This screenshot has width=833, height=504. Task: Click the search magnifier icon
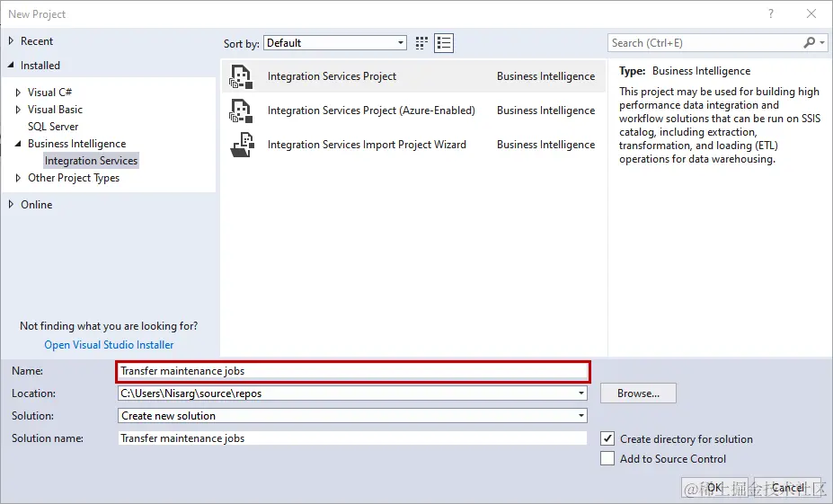[809, 42]
